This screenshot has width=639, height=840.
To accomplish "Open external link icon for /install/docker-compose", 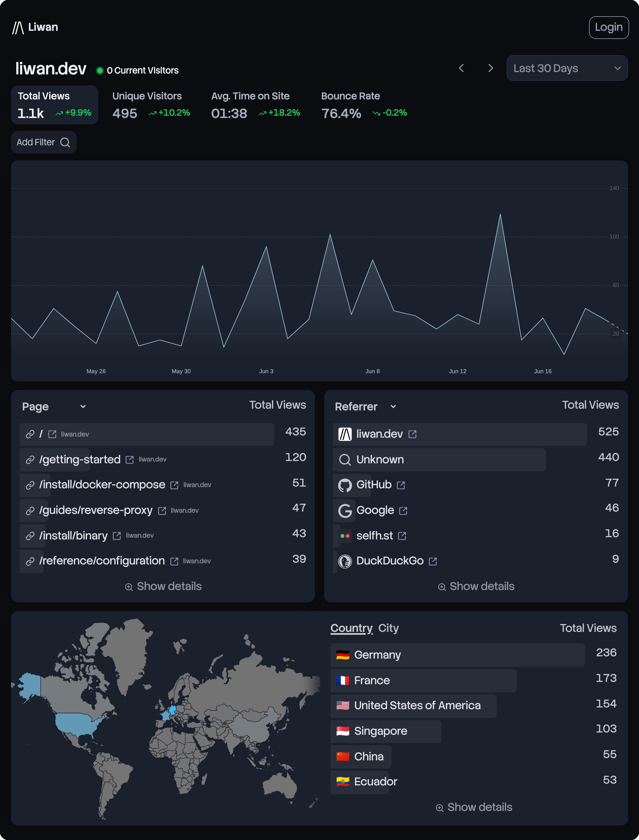I will click(175, 485).
